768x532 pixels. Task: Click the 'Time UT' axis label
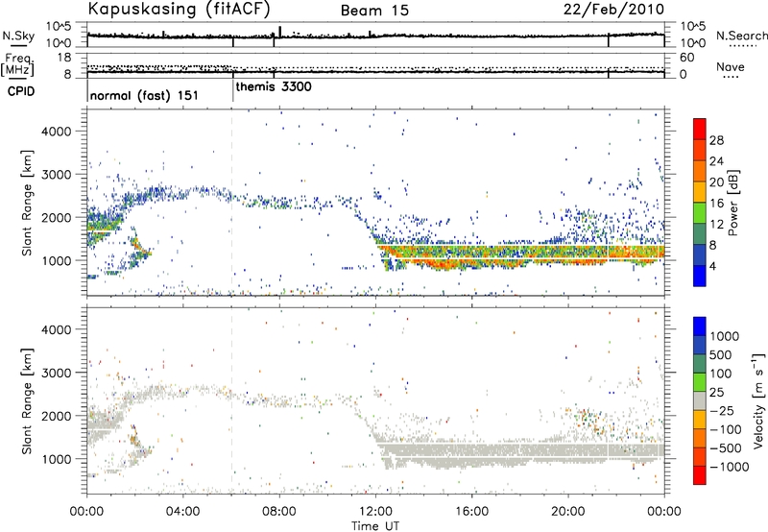click(x=375, y=526)
